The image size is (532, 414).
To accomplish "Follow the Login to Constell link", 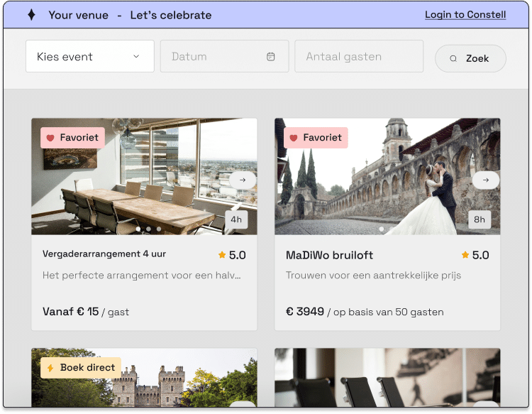I will [465, 15].
